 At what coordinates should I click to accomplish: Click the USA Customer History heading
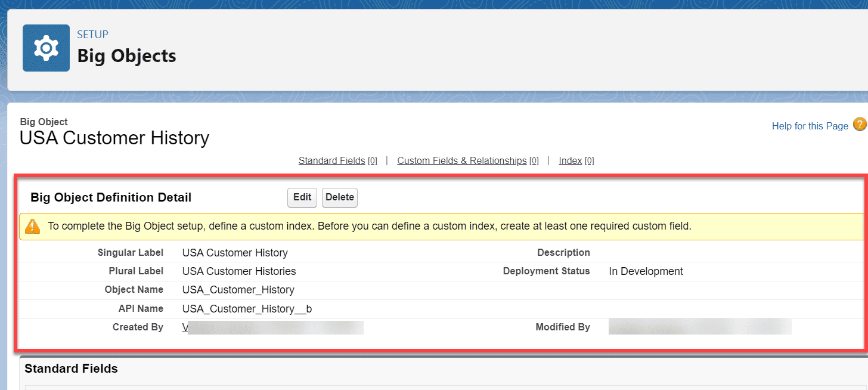pyautogui.click(x=114, y=138)
